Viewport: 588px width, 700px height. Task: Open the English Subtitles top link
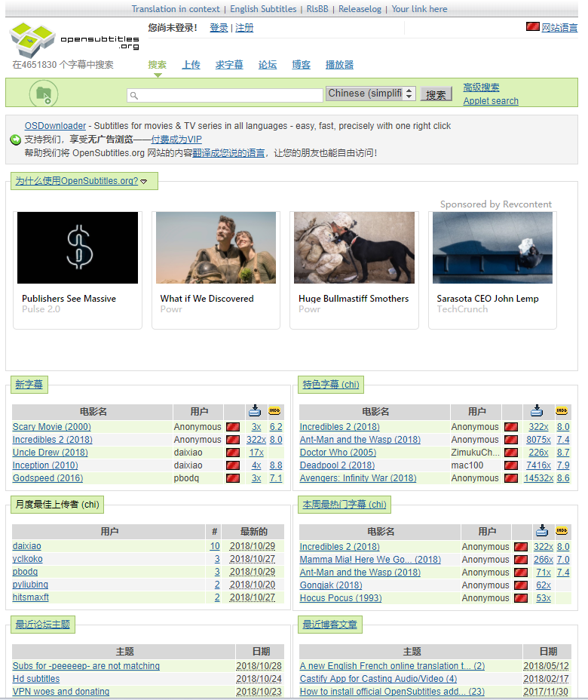[263, 9]
